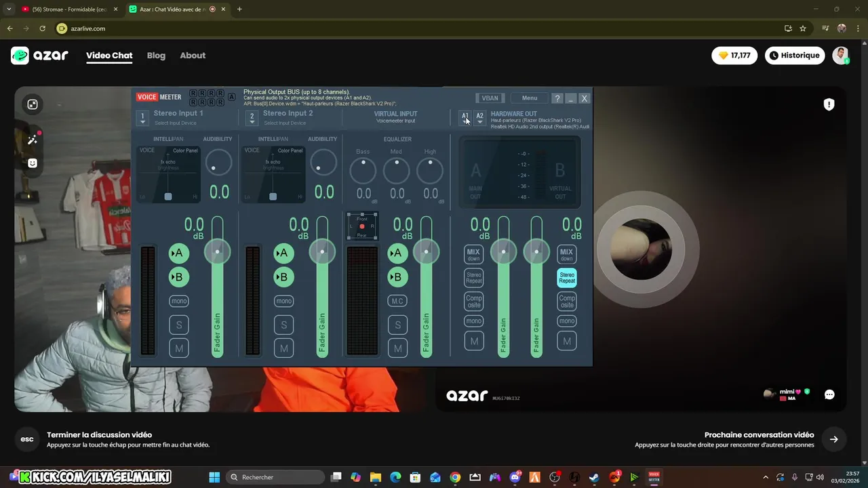Toggle mono on Stereo Input 1 strip
Screen dimensions: 868x488
click(x=179, y=301)
